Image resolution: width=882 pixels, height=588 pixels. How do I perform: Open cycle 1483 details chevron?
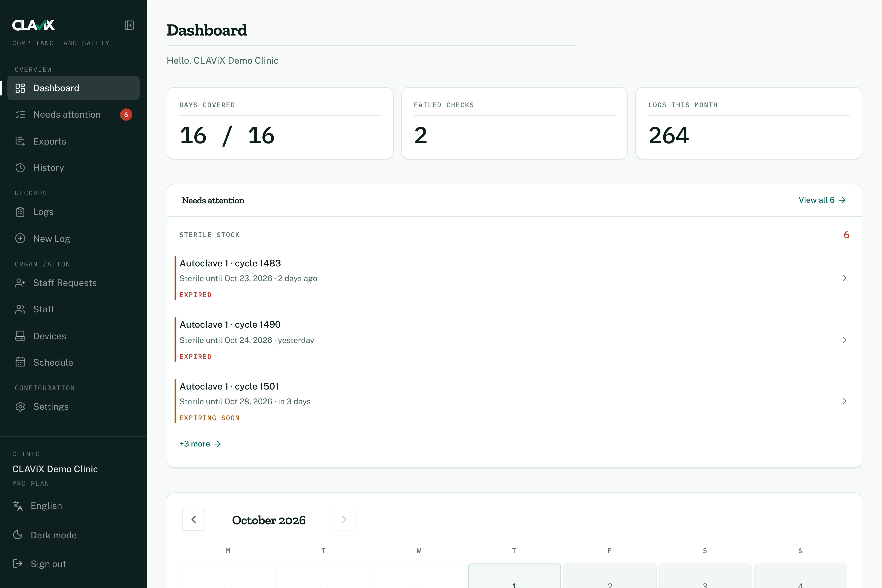pos(844,278)
